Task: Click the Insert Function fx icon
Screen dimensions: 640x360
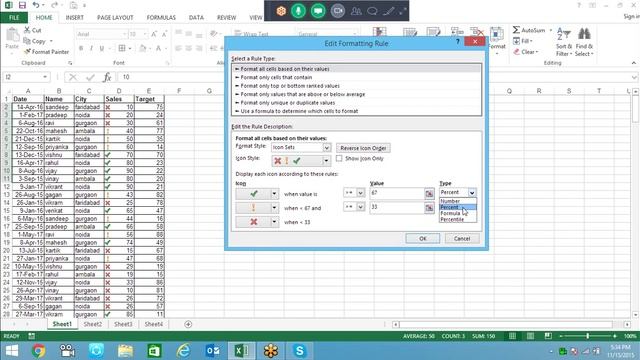Action: pos(107,77)
